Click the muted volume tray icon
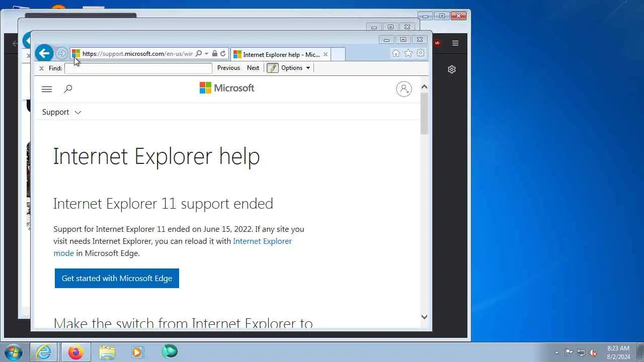644x362 pixels. pyautogui.click(x=594, y=352)
